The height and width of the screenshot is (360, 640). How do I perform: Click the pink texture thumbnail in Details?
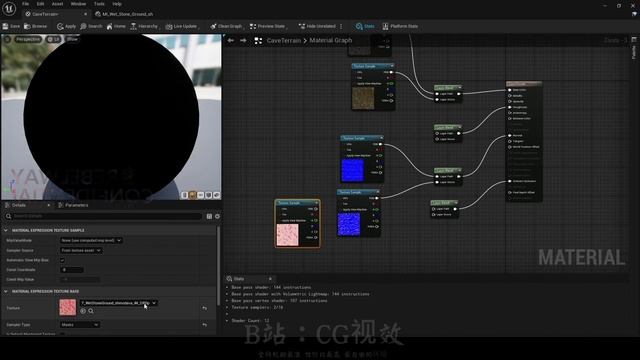pos(68,307)
